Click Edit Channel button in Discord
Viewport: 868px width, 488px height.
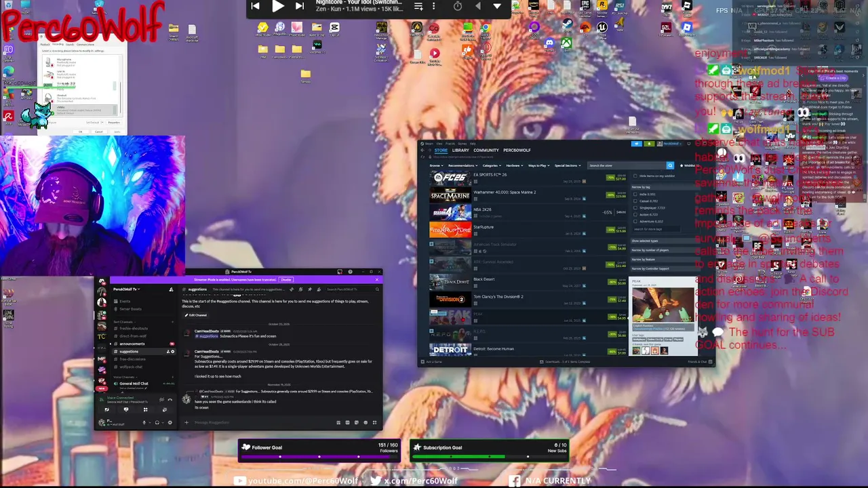coord(196,315)
